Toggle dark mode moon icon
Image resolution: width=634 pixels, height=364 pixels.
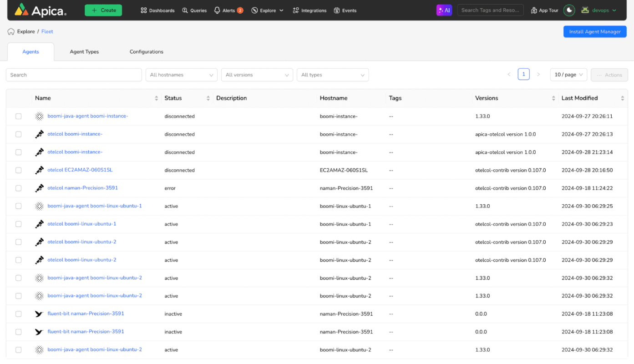click(569, 10)
